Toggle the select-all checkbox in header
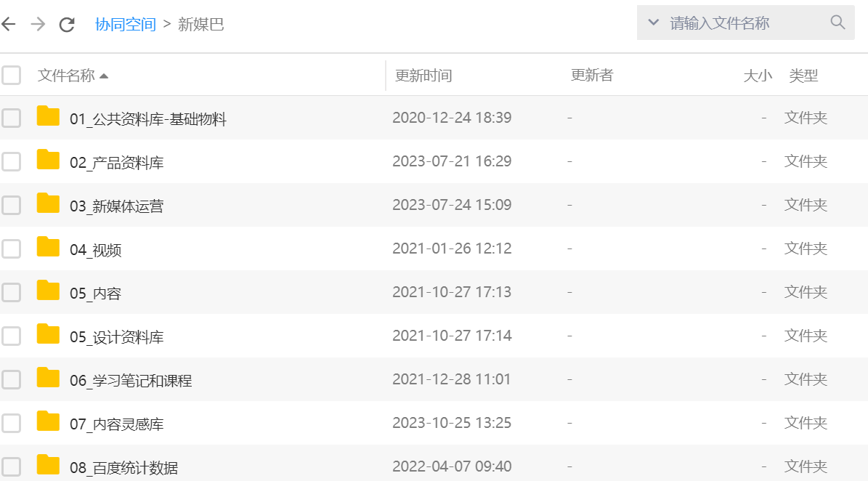 click(x=11, y=75)
